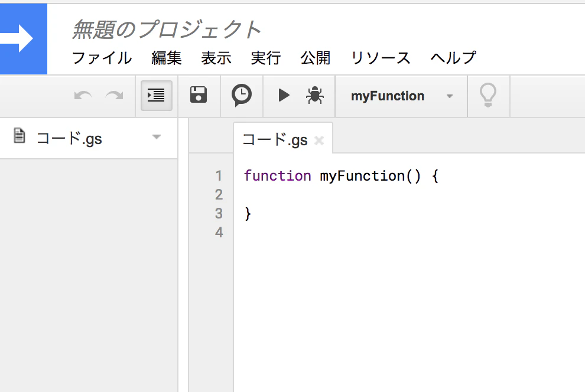
Task: Click the blue arrow Apps Script logo
Action: [23, 39]
